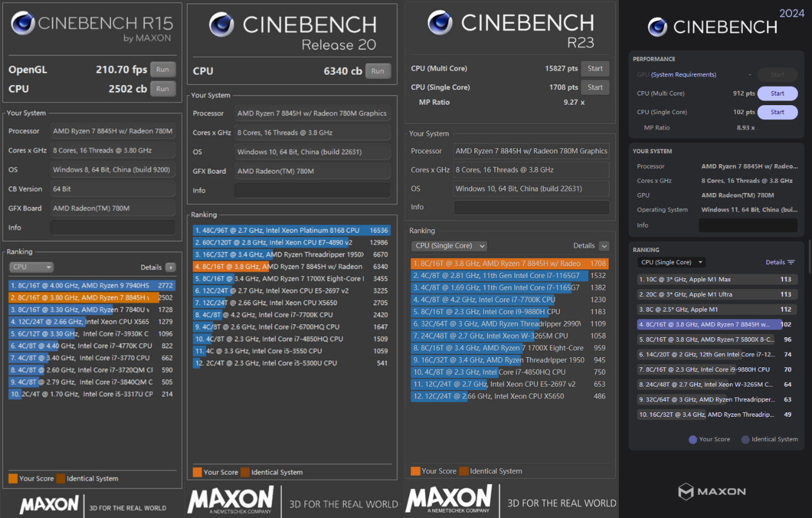Select the orange Ryzen 7 8845H row in R23
Viewport: 812px width, 518px height.
pos(510,263)
